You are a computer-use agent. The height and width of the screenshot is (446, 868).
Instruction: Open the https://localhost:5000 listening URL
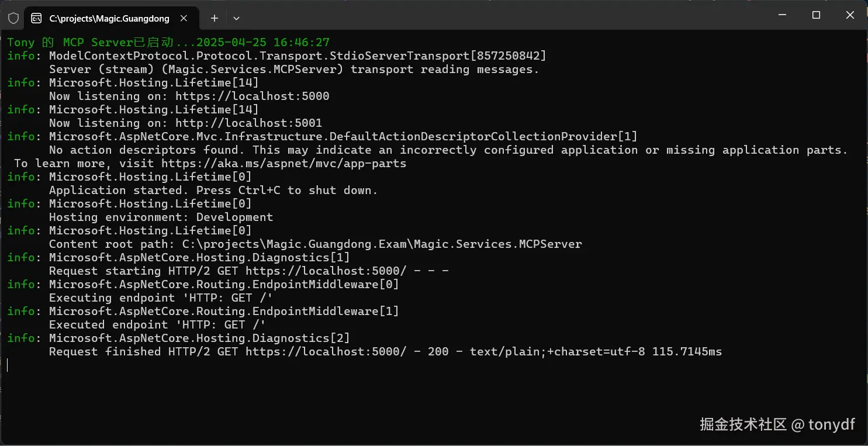tap(253, 96)
